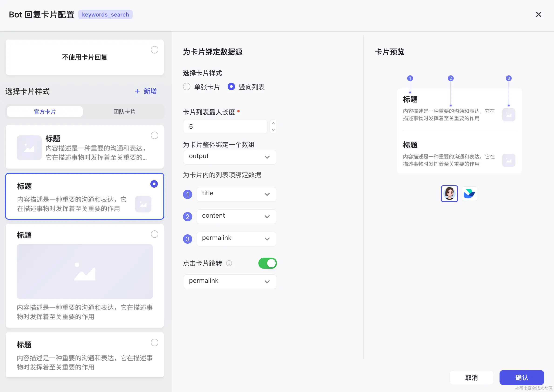Image resolution: width=554 pixels, height=392 pixels.
Task: Open the output array binding dropdown
Action: (x=230, y=157)
